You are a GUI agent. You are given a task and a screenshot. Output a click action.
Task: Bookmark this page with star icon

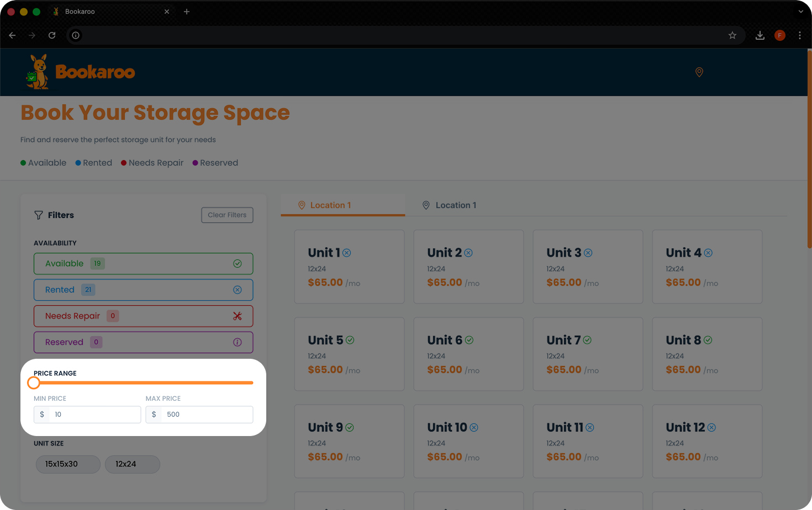(x=732, y=35)
